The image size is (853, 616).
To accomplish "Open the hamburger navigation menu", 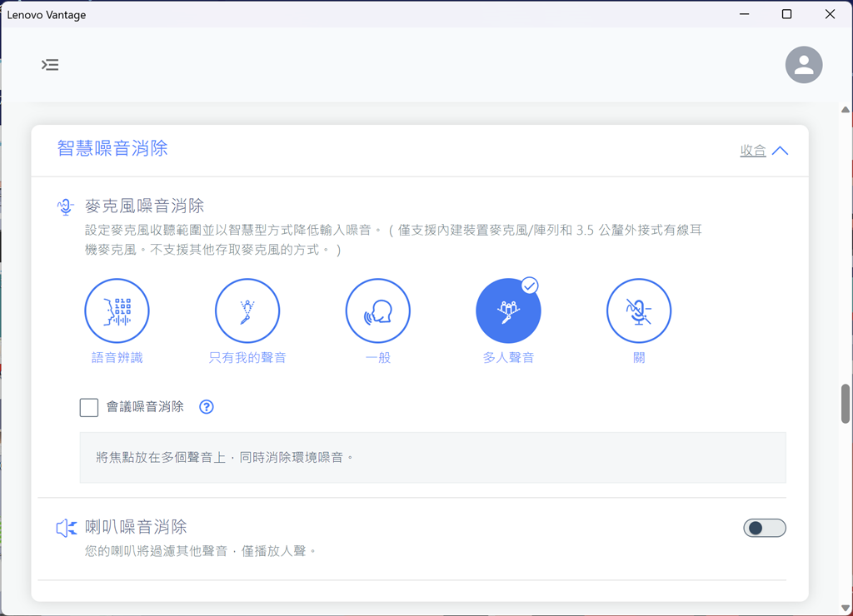I will (x=51, y=65).
